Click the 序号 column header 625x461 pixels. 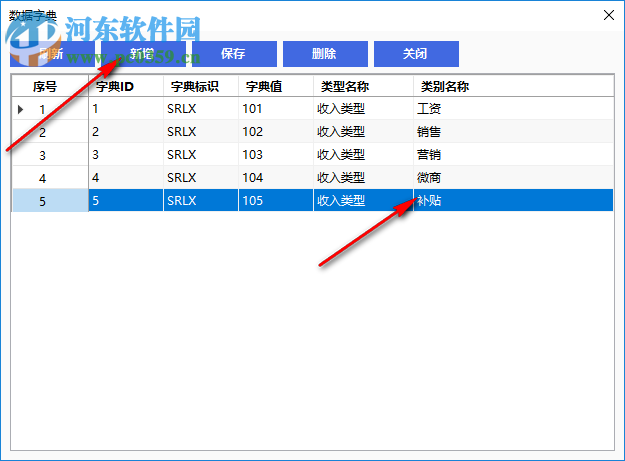point(50,86)
